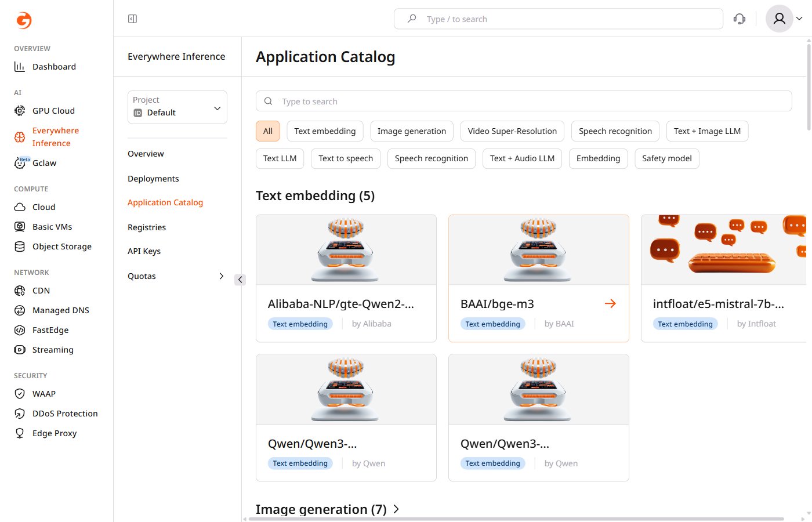The width and height of the screenshot is (812, 522).
Task: Open Streaming section
Action: [x=53, y=350]
